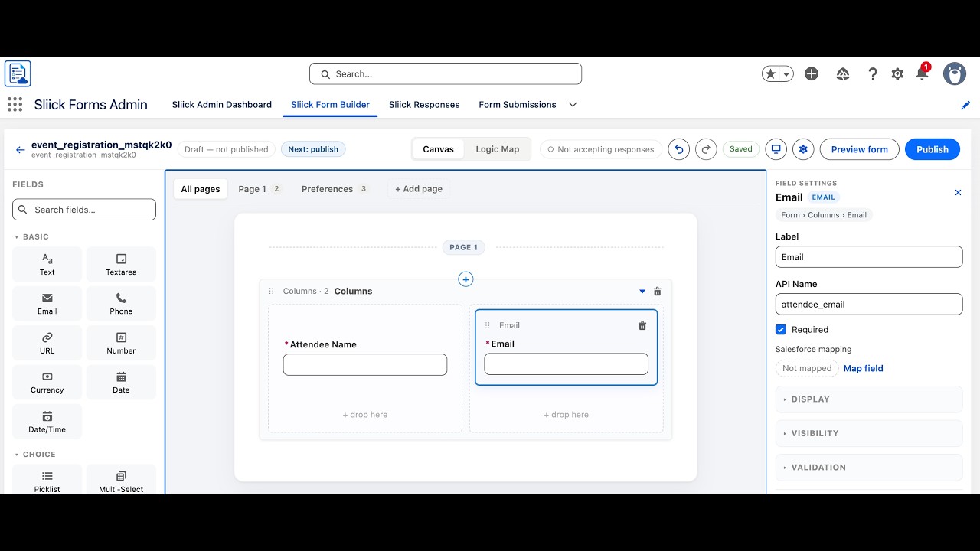Click into the Search fields box

point(84,210)
